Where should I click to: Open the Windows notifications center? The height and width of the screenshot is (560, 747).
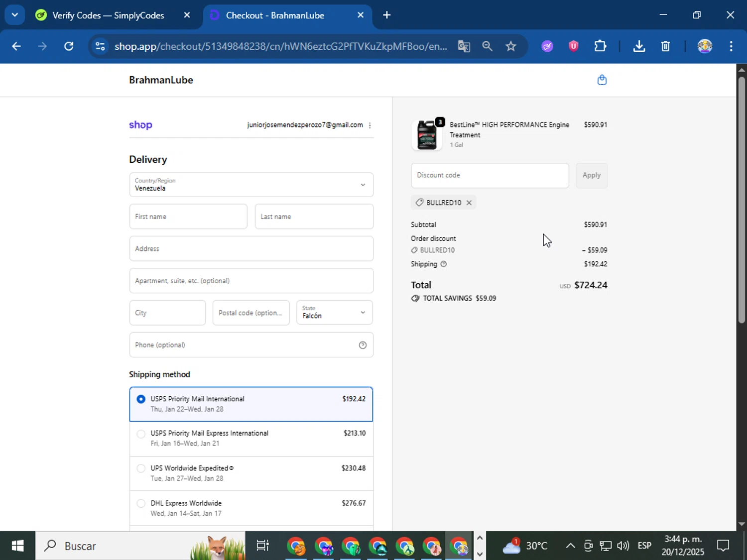tap(723, 546)
